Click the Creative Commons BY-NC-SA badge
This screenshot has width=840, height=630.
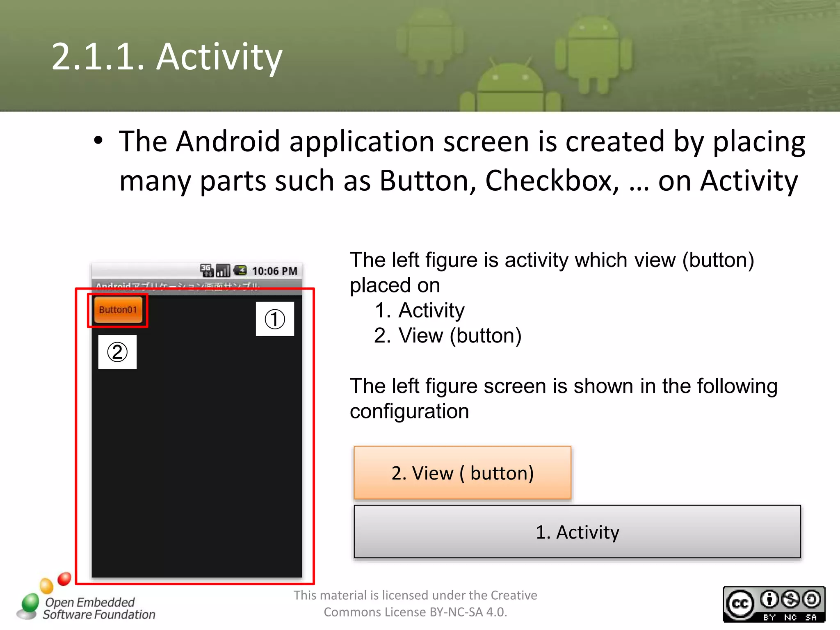click(774, 604)
